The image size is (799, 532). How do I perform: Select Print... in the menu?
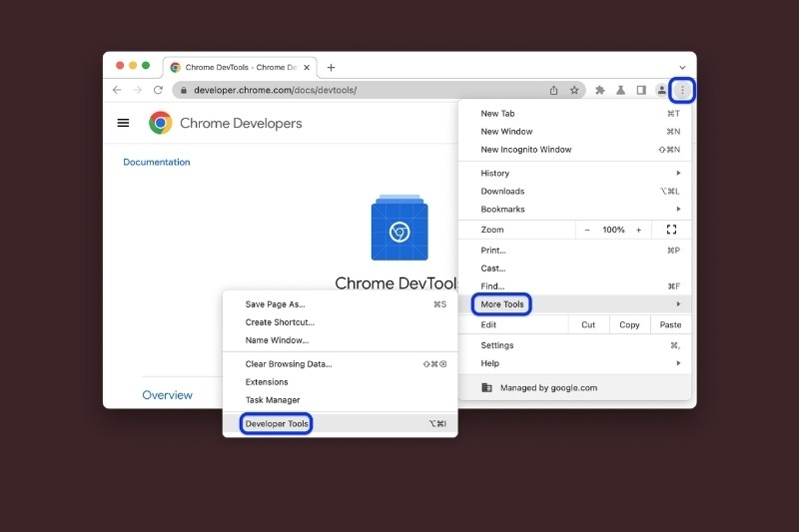pos(574,251)
